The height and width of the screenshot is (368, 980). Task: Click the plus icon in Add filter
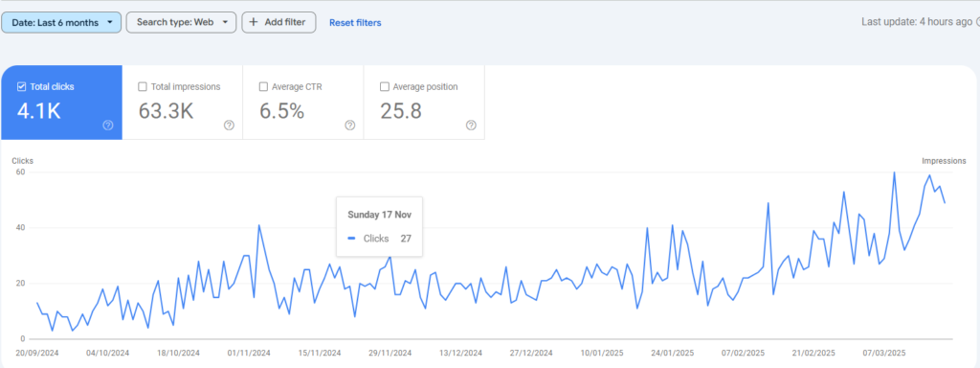(253, 22)
